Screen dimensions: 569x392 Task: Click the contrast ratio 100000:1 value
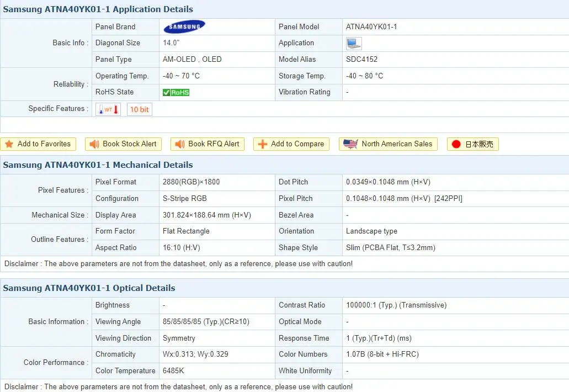pos(396,305)
